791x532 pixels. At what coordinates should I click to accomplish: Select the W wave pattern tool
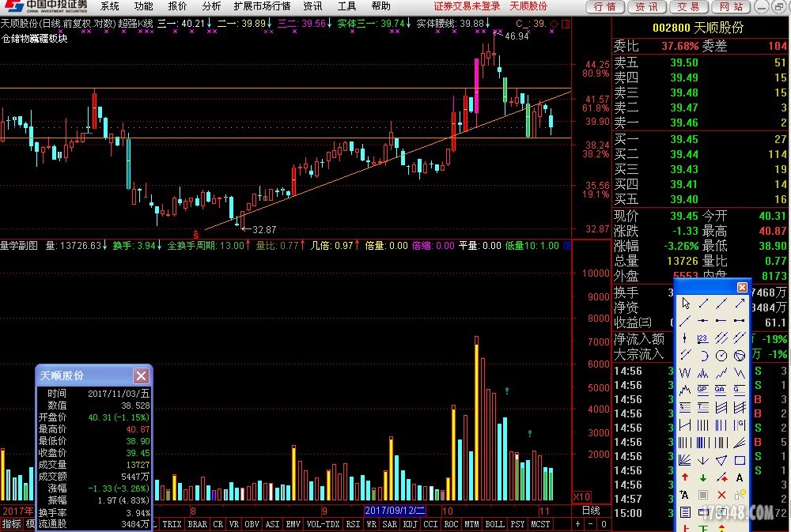[x=685, y=373]
